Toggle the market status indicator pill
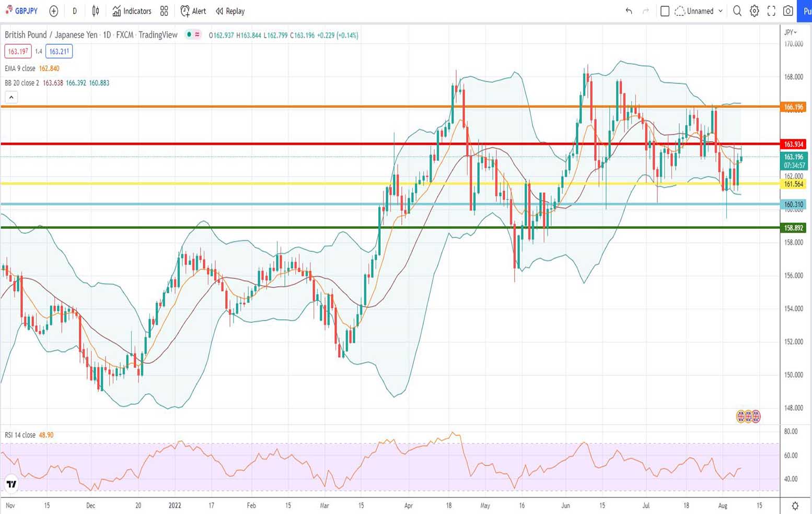The image size is (812, 514). point(193,35)
